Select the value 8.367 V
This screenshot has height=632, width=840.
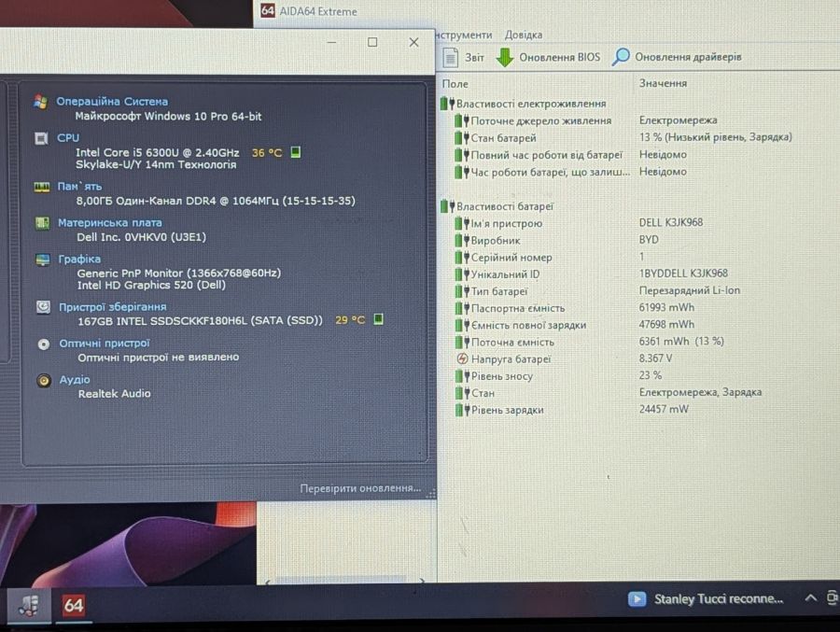coord(655,358)
